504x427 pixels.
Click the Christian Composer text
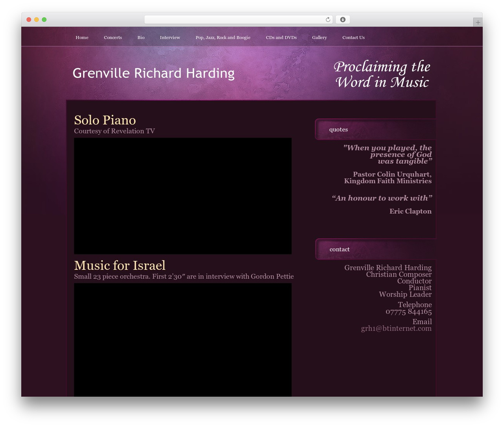point(399,274)
